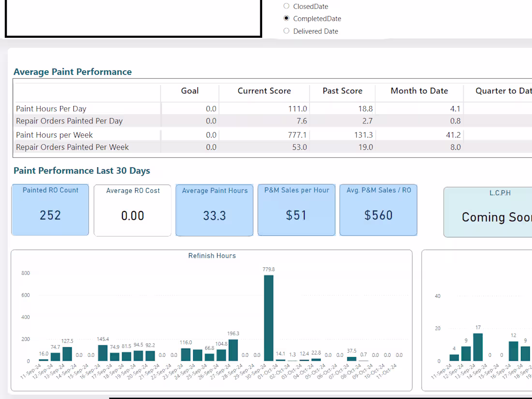The height and width of the screenshot is (399, 532).
Task: Select the CompletedDate radio button
Action: point(286,18)
